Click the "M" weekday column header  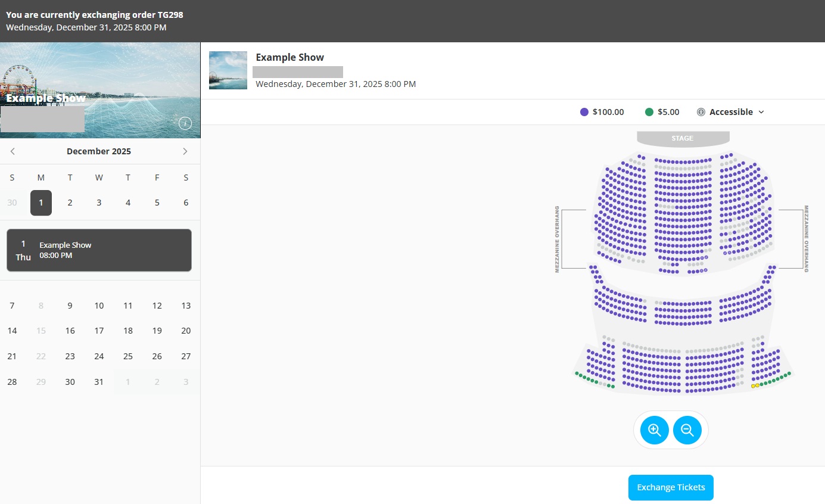click(x=41, y=178)
